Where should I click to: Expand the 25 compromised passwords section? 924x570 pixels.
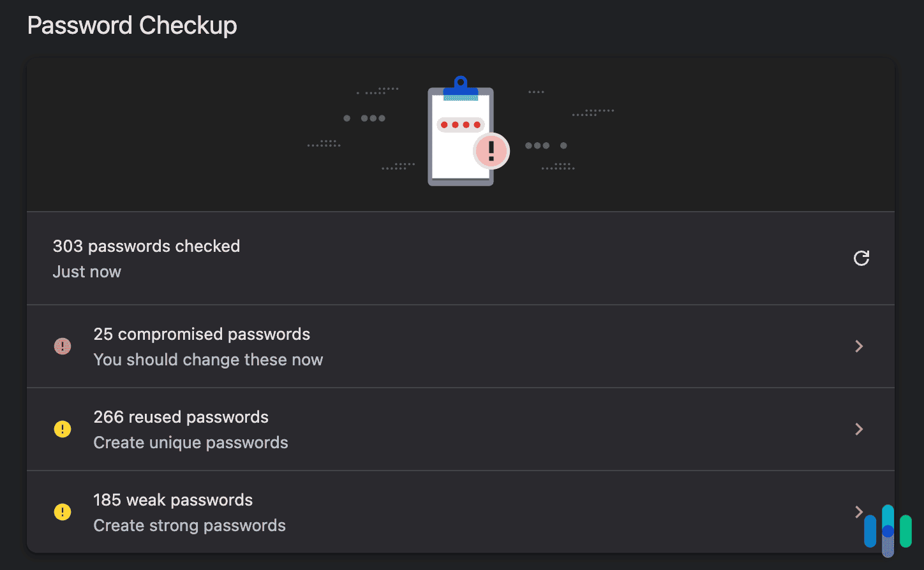tap(859, 346)
